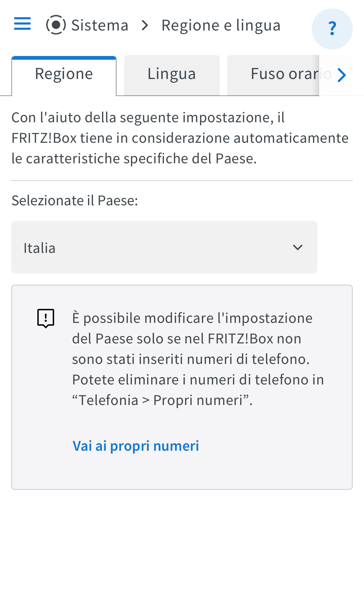Click the intro paragraph about FRITZ!Box country settings
This screenshot has height=605, width=364.
[x=180, y=138]
